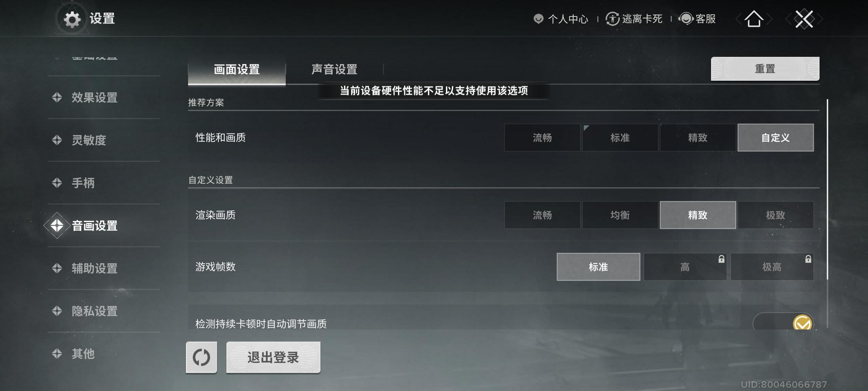This screenshot has width=868, height=391.
Task: Click the refresh circular arrows icon
Action: [201, 357]
